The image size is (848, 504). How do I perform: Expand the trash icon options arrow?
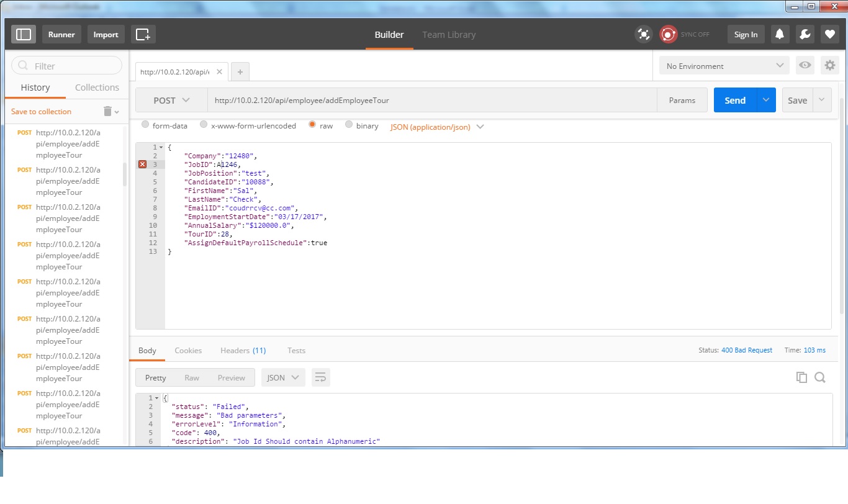tap(117, 112)
